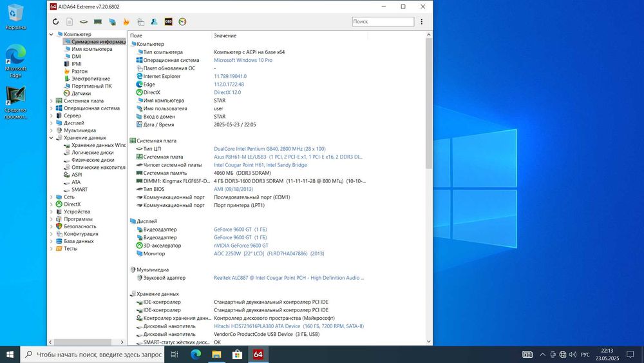Launch the system stability test flame icon
Image resolution: width=644 pixels, height=363 pixels.
click(126, 22)
